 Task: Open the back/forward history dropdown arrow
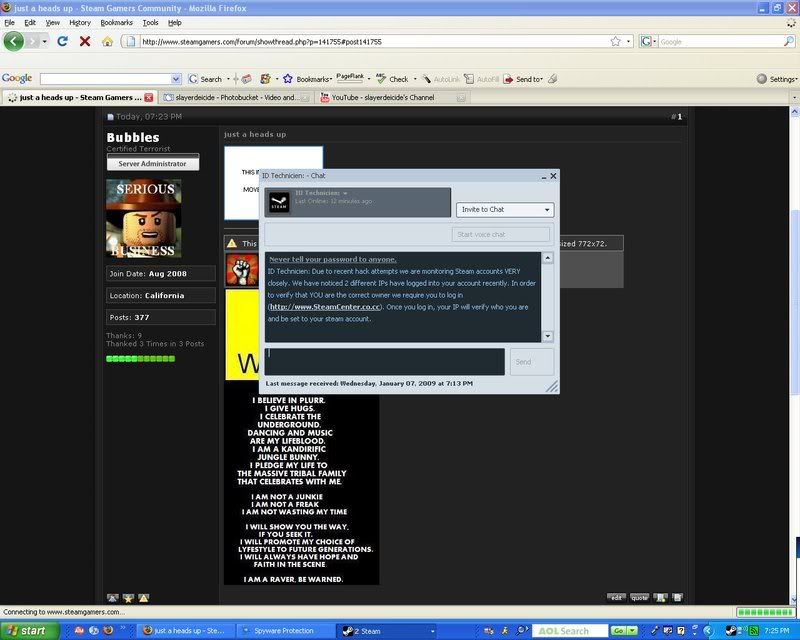45,41
